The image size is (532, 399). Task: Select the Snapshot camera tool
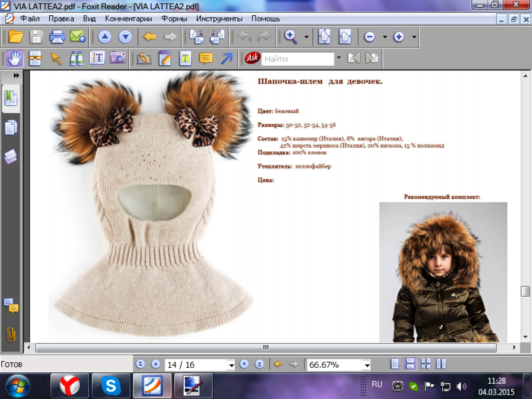117,59
